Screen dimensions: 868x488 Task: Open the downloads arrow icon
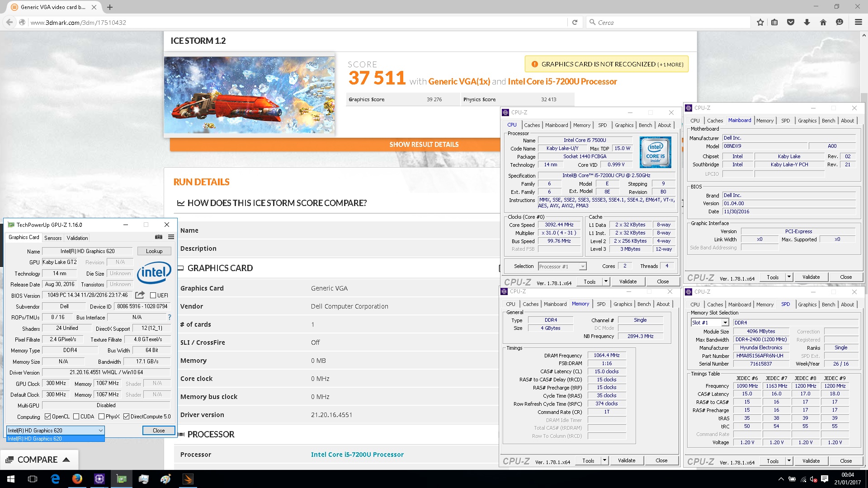coord(807,22)
